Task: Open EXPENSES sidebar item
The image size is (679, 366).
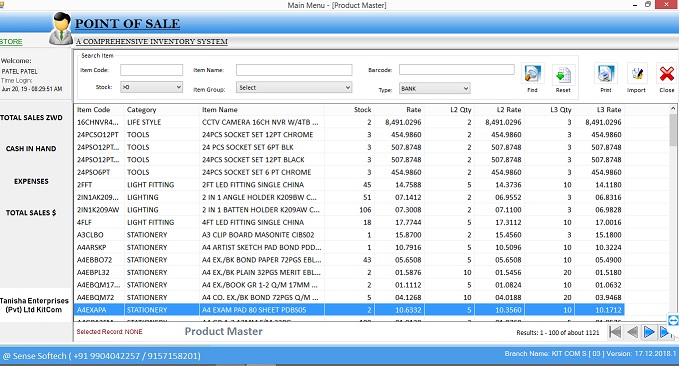Action: pos(31,181)
